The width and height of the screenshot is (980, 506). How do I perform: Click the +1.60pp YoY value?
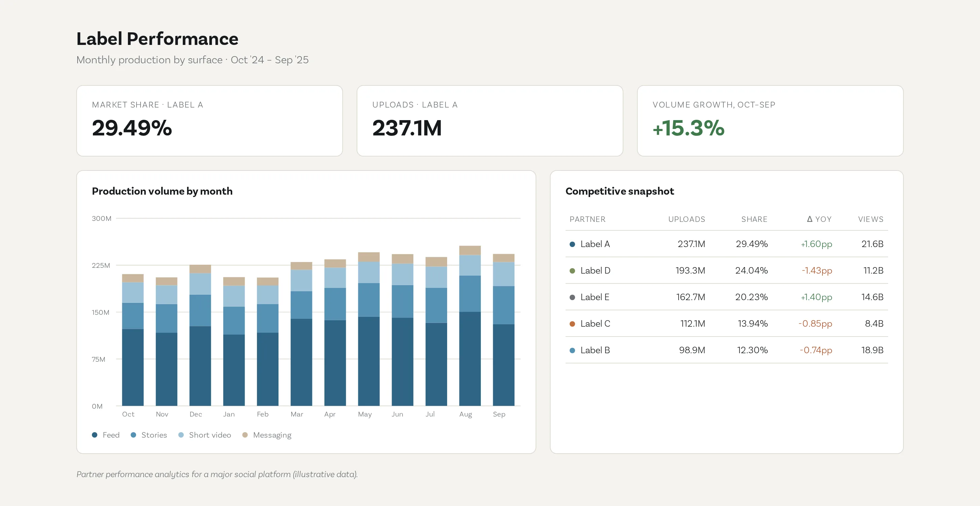pyautogui.click(x=816, y=244)
